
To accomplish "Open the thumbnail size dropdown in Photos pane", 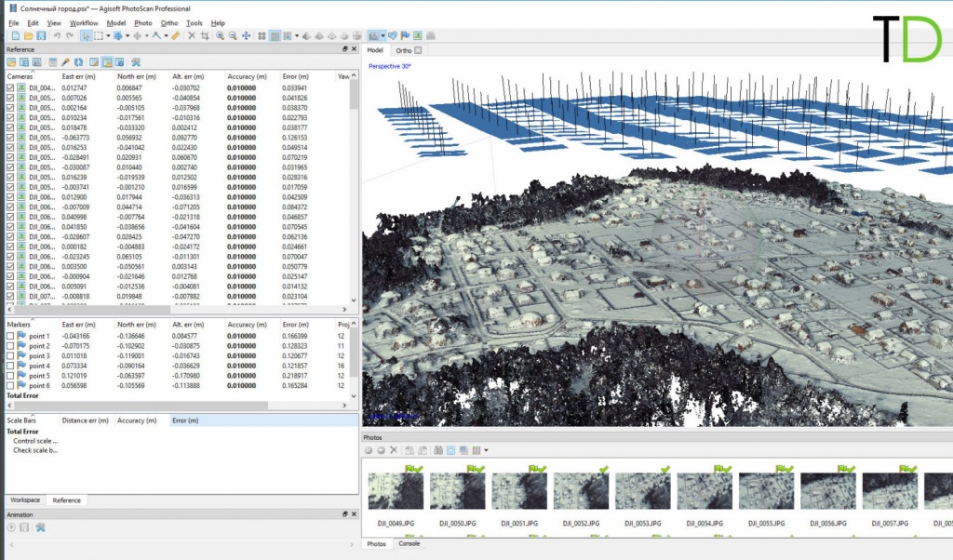I will click(486, 450).
